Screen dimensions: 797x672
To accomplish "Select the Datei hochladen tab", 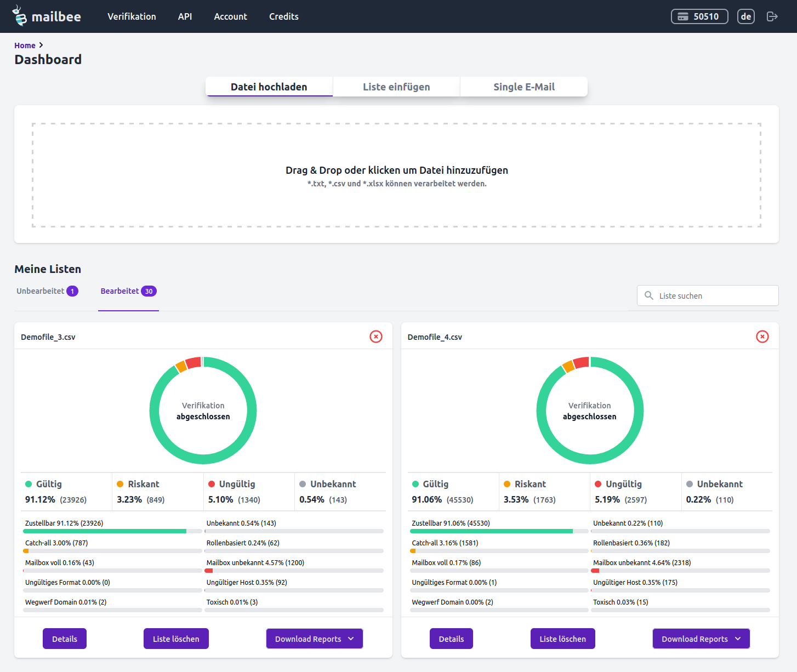I will pos(269,87).
